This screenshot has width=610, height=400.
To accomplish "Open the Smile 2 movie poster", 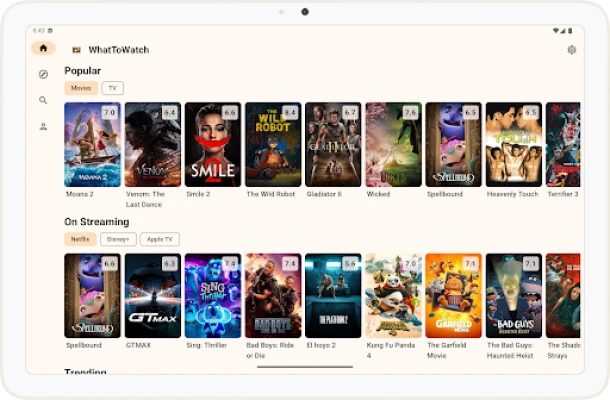I will (212, 144).
